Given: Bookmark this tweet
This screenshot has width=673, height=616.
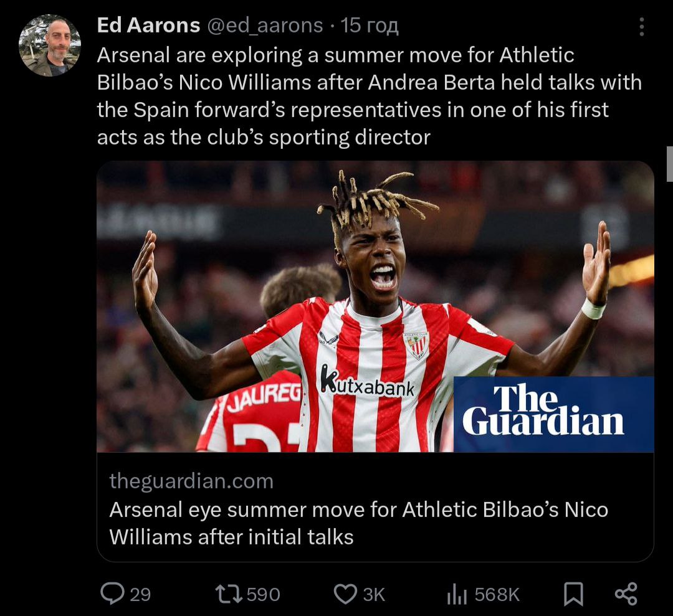Looking at the screenshot, I should [573, 594].
